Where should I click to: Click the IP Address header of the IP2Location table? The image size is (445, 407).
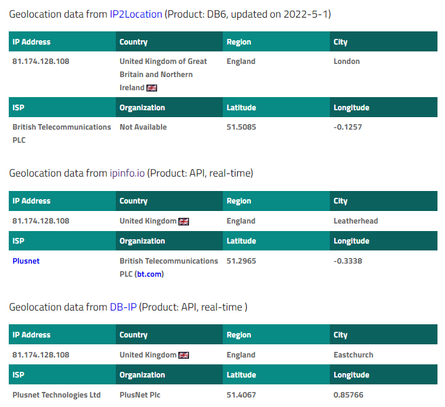pos(62,42)
